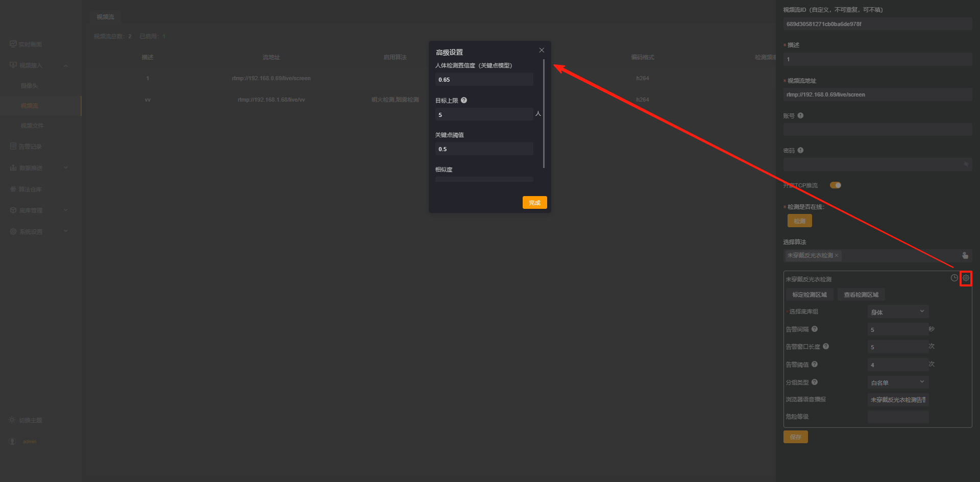Edit the 浏览器语音播报 text field
Viewport: 980px width, 482px height.
tap(898, 399)
